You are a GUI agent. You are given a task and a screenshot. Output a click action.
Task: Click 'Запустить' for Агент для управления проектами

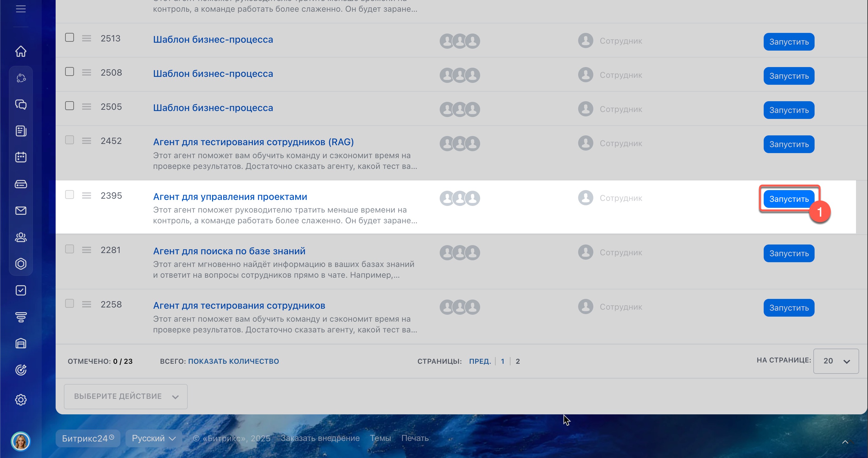pyautogui.click(x=788, y=199)
